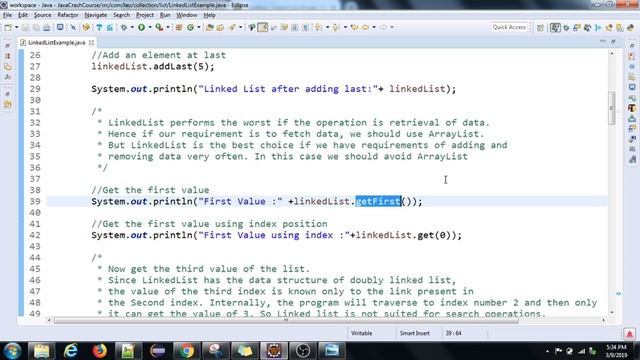This screenshot has height=360, width=640.
Task: Open OBS Studio from the taskbar
Action: [302, 351]
